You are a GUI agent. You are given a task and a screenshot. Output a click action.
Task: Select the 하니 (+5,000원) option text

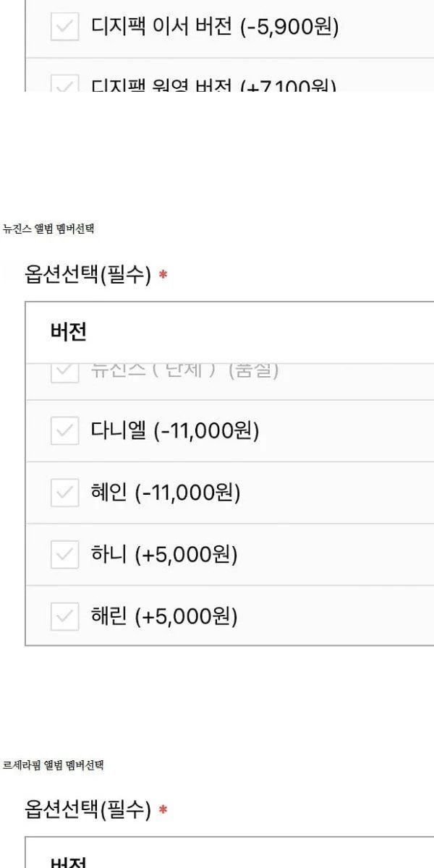(x=164, y=555)
